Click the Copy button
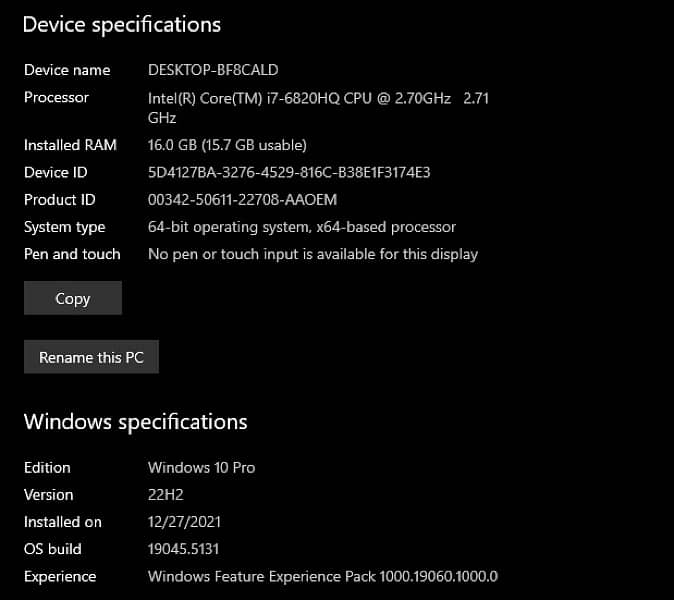 (x=72, y=298)
